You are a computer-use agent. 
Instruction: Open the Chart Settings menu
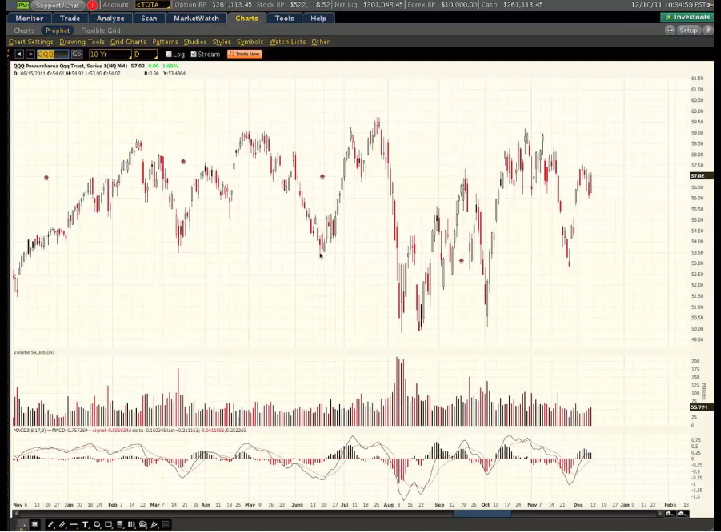coord(31,42)
